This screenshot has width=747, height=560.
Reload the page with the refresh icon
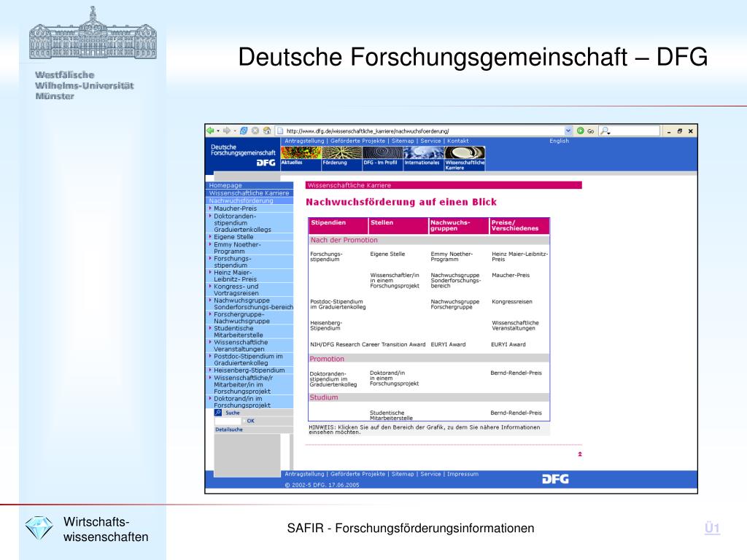(x=244, y=131)
